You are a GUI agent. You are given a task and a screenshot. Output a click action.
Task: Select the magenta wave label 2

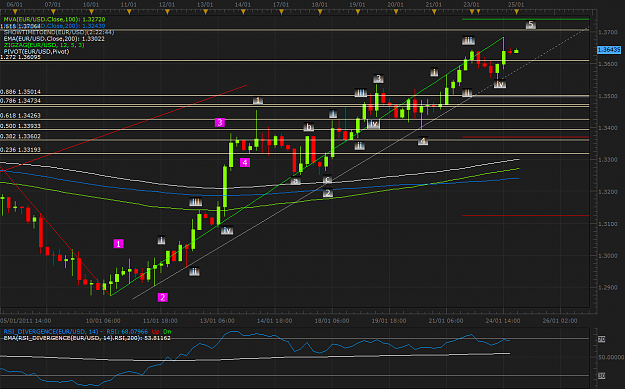[163, 297]
